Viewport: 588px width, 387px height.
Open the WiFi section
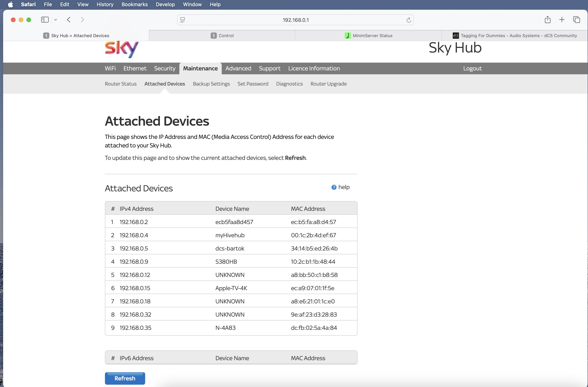click(110, 68)
